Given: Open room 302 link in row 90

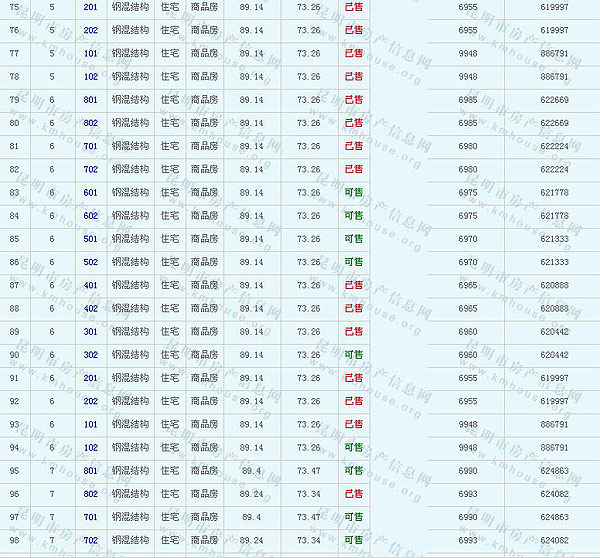Looking at the screenshot, I should coord(91,354).
